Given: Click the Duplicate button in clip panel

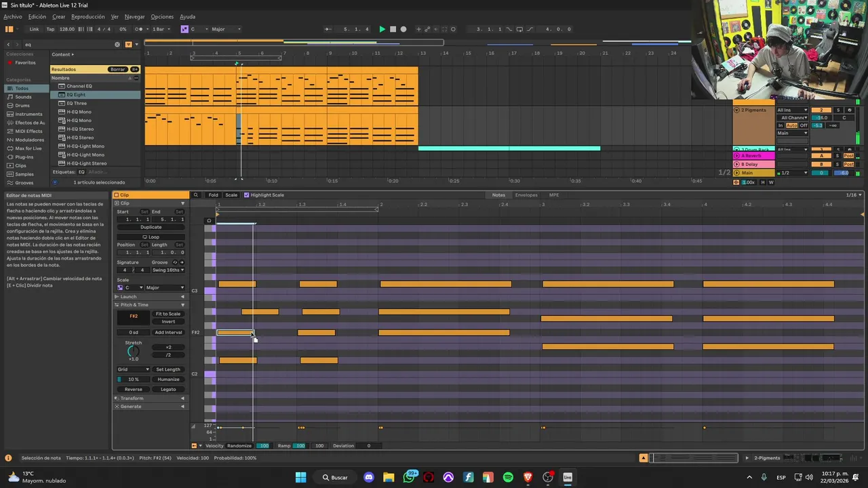Looking at the screenshot, I should (x=151, y=227).
